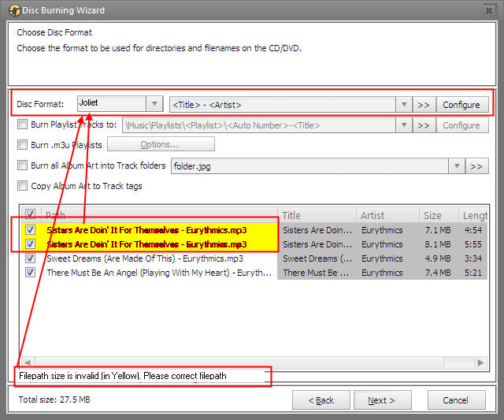The width and height of the screenshot is (504, 420).
Task: Close the Disc Burning Wizard window
Action: click(490, 10)
